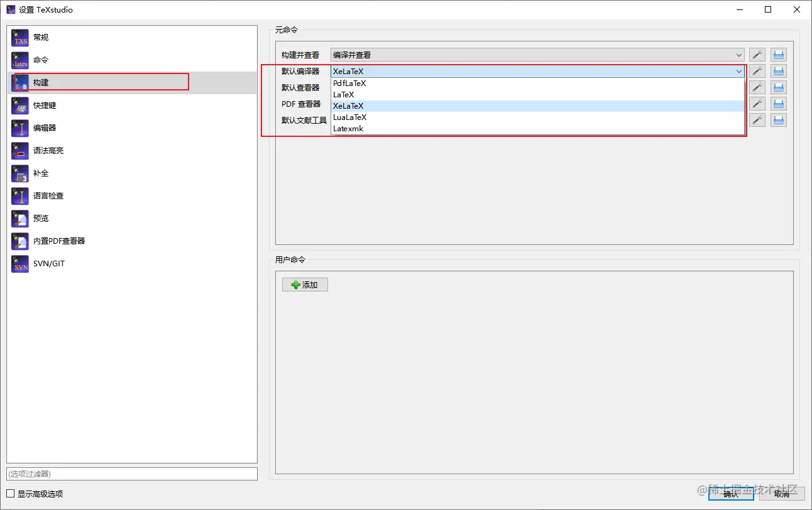Open 命令 settings category

point(132,60)
